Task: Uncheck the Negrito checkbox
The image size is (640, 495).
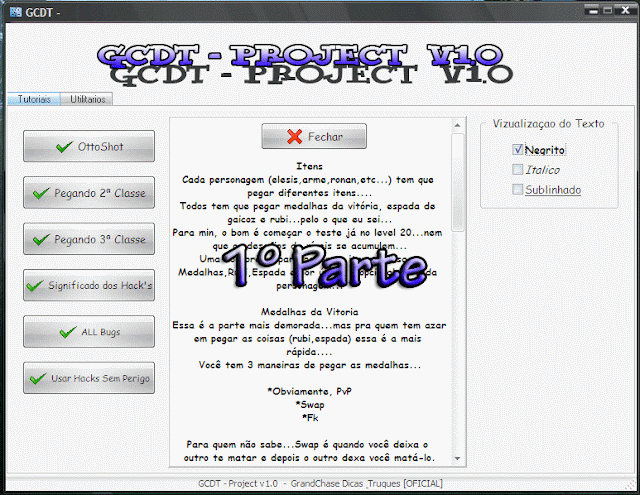Action: (518, 149)
